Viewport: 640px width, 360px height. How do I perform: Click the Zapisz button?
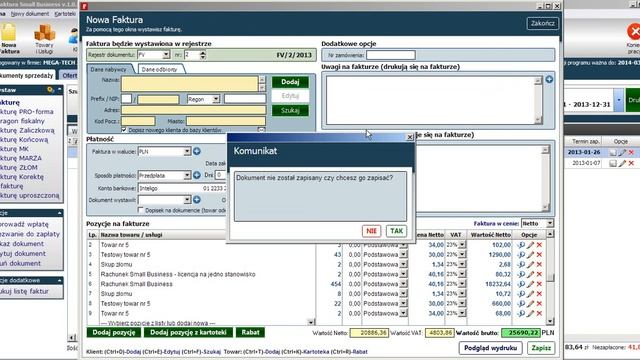coord(541,348)
